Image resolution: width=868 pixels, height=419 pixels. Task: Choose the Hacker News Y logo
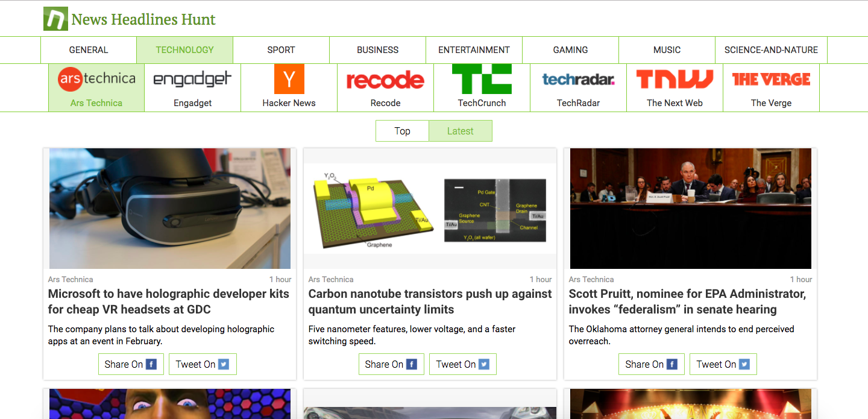pos(289,79)
